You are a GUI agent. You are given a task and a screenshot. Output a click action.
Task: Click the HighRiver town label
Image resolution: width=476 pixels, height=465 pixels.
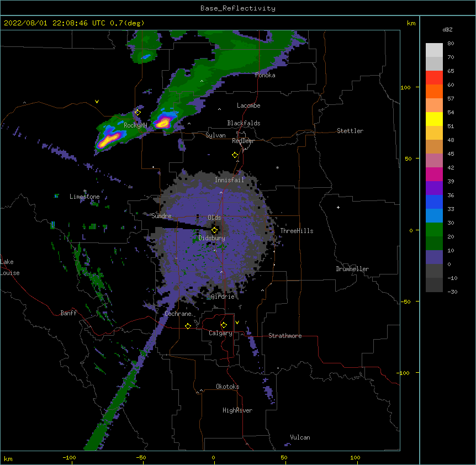237,410
